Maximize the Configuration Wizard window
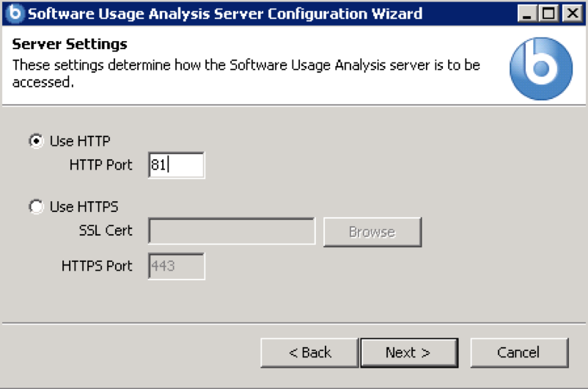This screenshot has height=389, width=588. click(x=548, y=13)
